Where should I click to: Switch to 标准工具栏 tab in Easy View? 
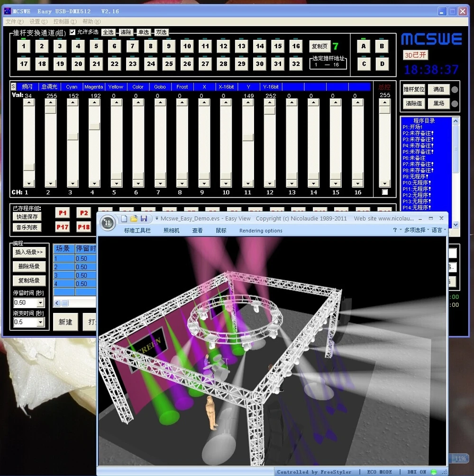[x=137, y=230]
